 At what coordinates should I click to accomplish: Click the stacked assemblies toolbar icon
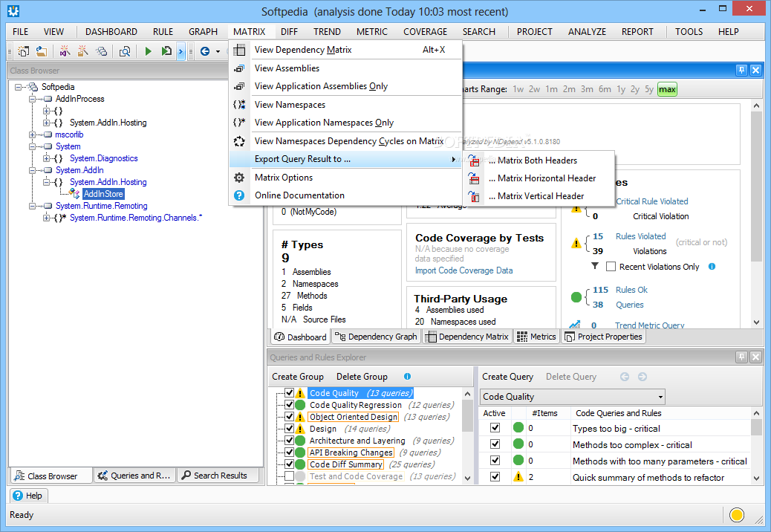coord(101,51)
